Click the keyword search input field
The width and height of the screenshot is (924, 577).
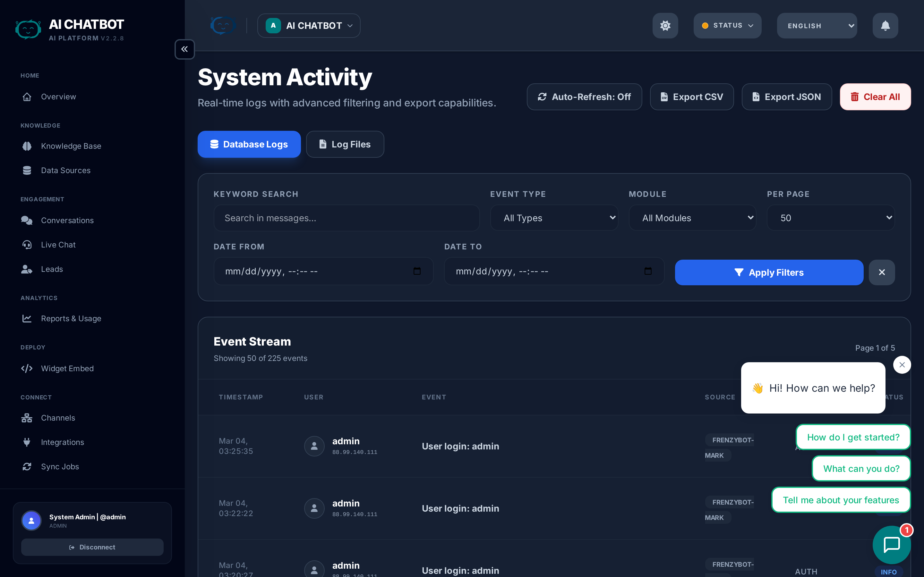[x=346, y=218]
